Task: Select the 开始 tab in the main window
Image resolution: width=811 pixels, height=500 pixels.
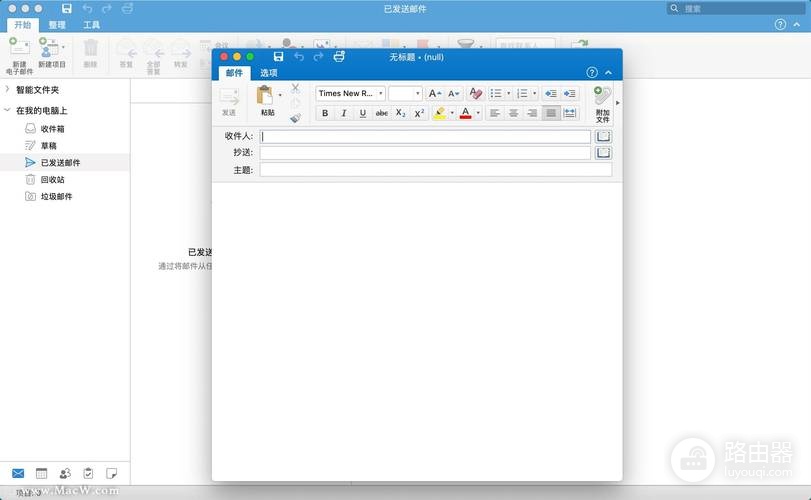Action: pyautogui.click(x=23, y=24)
